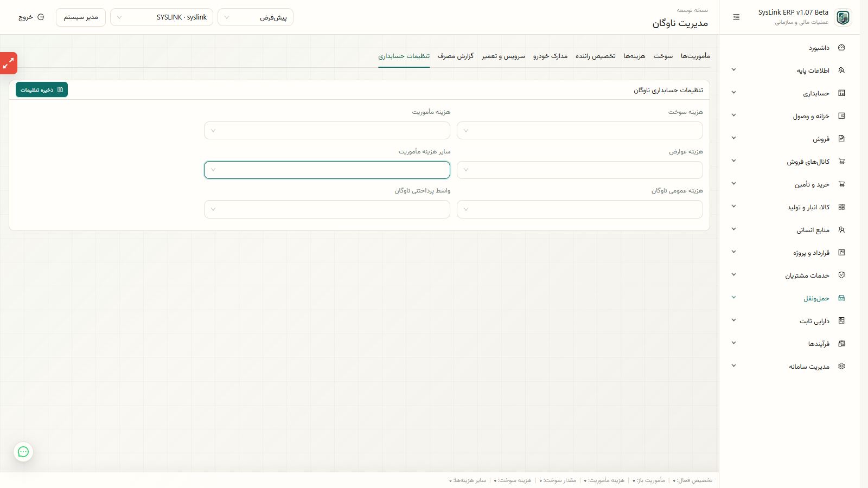
Task: Open the هزینه عمومی ناوگان dropdown
Action: pos(580,209)
